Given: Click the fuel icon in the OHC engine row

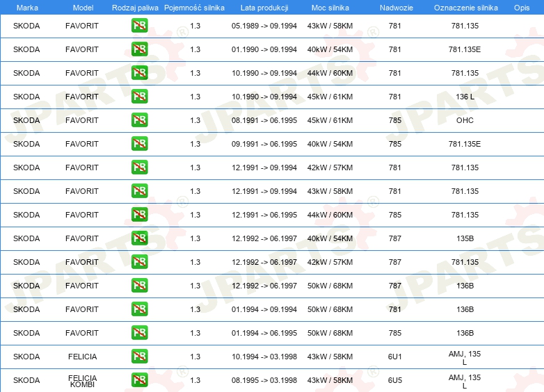Looking at the screenshot, I should [139, 120].
